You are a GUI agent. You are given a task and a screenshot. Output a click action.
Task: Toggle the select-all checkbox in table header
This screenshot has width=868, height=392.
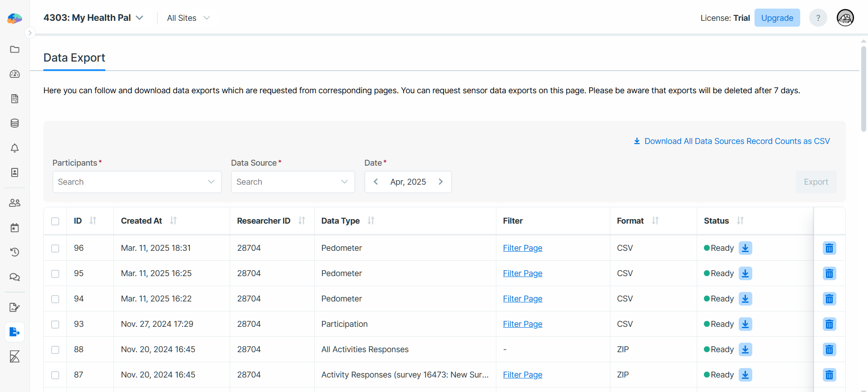[x=55, y=221]
